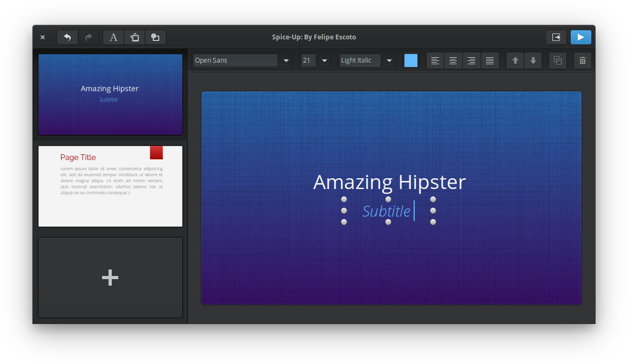Open the Open Sans font dropdown
Viewport: 628px width, 364px height.
(286, 60)
